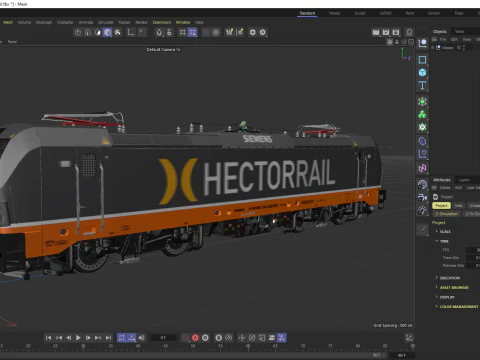The height and width of the screenshot is (360, 480).
Task: Select the Info attribute button
Action: (x=459, y=206)
